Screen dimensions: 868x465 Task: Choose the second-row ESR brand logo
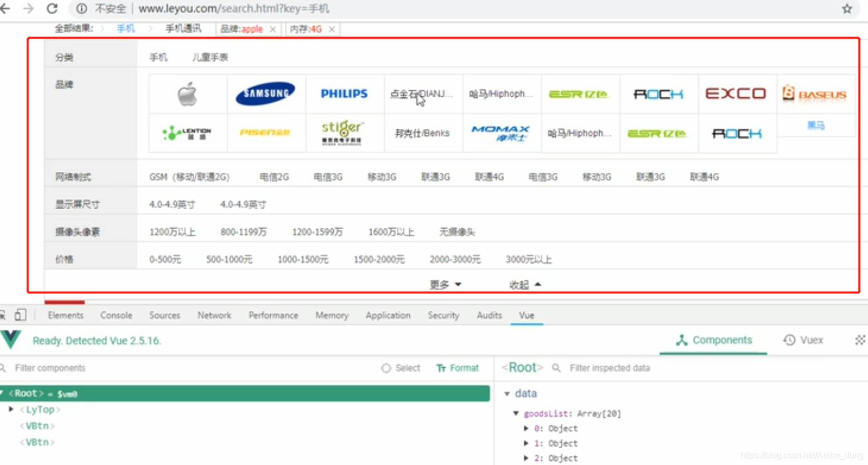click(657, 133)
